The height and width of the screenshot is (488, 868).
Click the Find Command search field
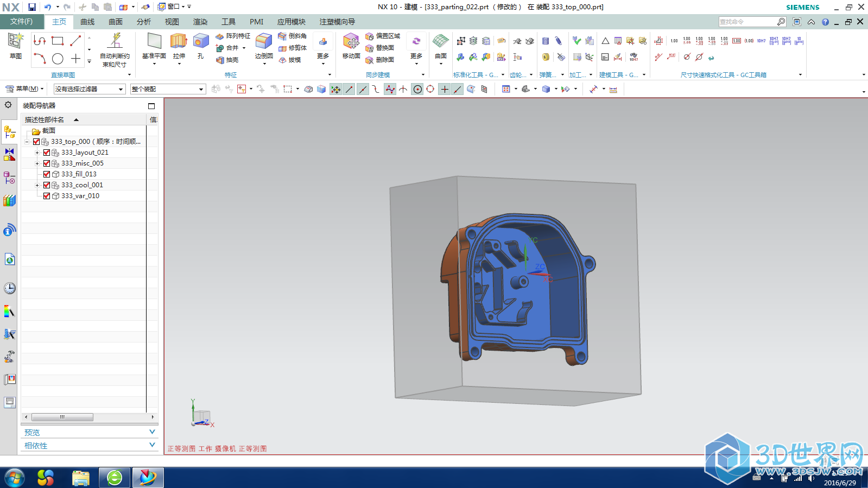[x=748, y=22]
